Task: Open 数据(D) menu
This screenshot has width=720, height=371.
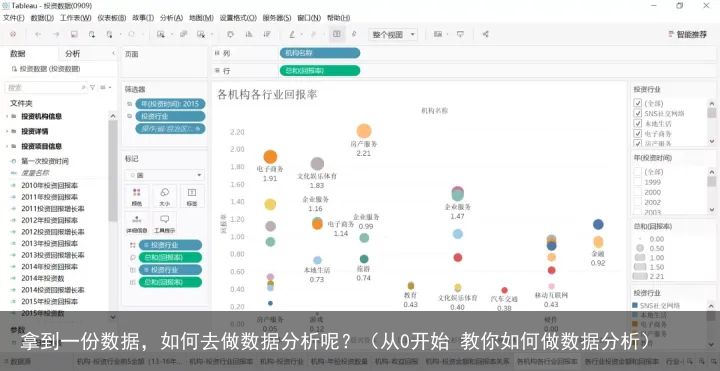Action: (42, 18)
